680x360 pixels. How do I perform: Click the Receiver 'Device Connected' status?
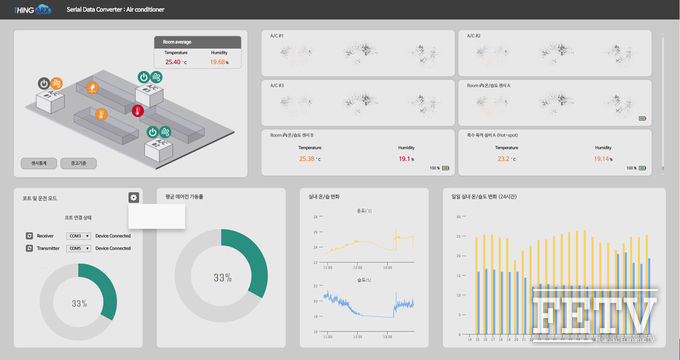[113, 236]
